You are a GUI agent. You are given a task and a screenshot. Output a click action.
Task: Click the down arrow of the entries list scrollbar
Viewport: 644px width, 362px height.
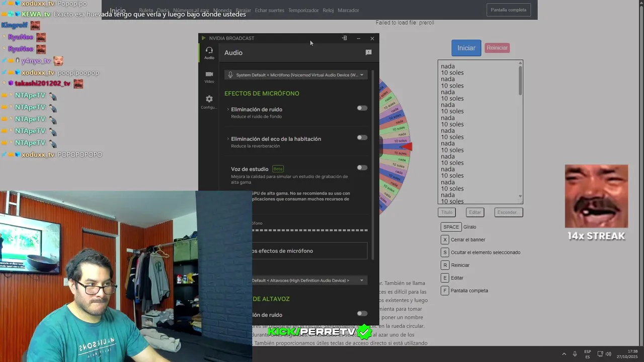coord(520,197)
